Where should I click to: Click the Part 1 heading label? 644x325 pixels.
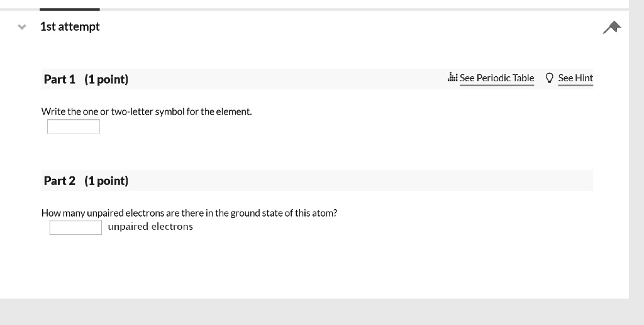point(60,79)
